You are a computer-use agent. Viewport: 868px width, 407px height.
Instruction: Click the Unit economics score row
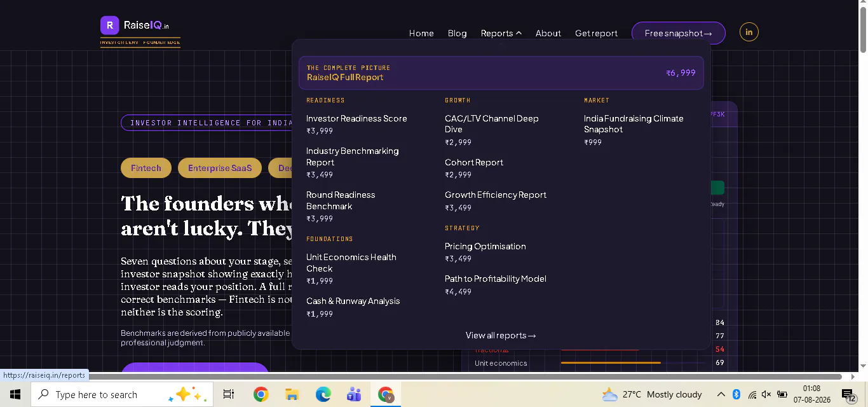[x=600, y=363]
